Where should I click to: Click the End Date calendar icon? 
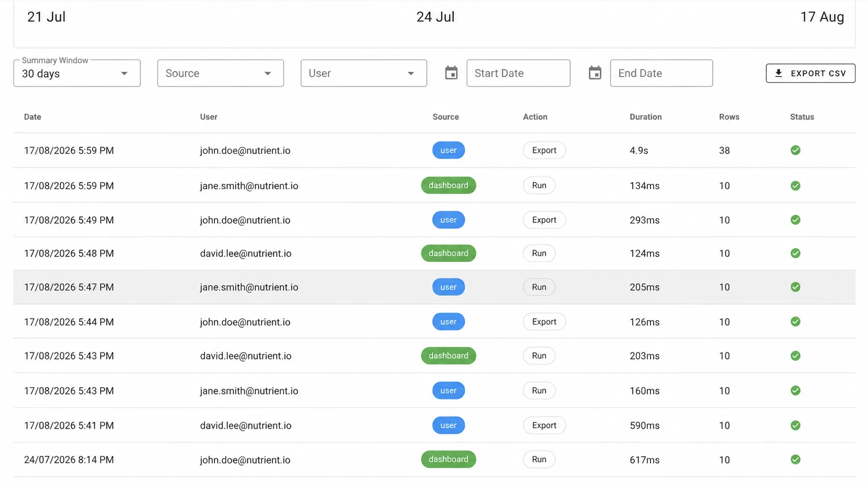point(595,73)
